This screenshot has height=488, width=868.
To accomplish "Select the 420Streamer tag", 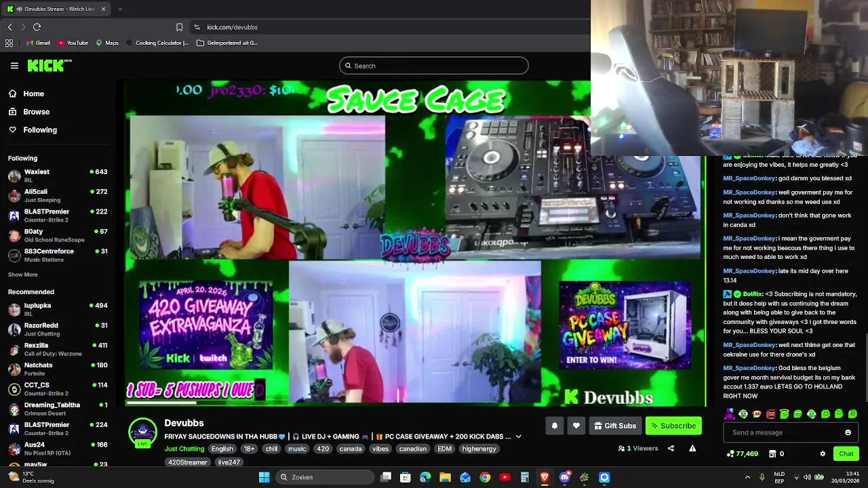I will click(188, 462).
